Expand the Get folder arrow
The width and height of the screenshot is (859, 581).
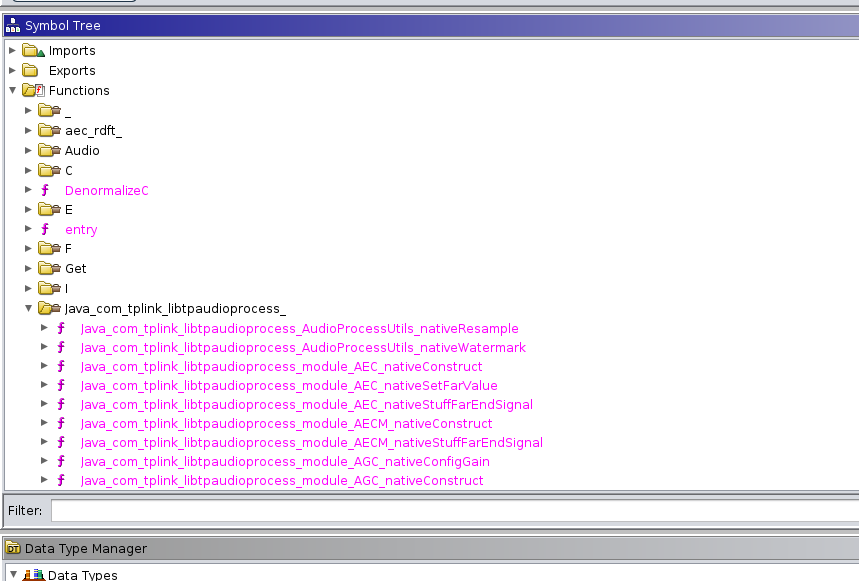pyautogui.click(x=28, y=268)
